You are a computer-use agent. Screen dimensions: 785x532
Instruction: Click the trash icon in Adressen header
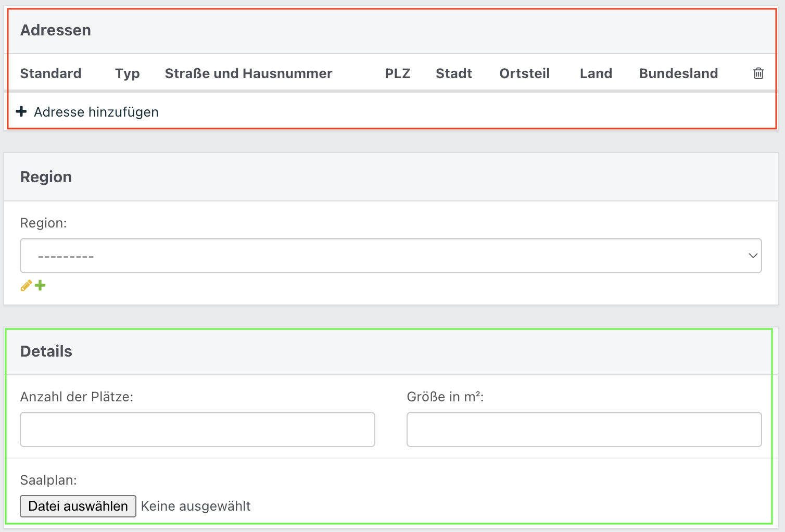point(758,73)
